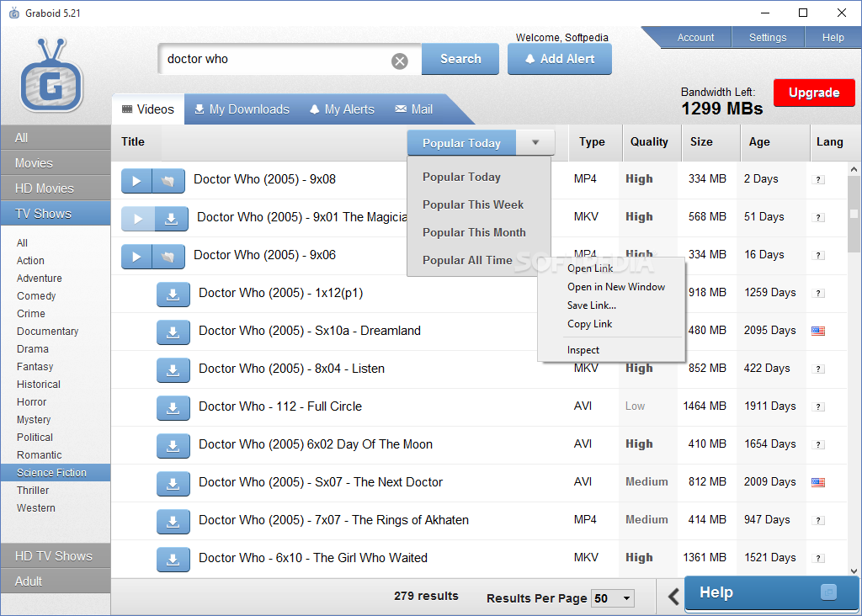The width and height of the screenshot is (862, 616).
Task: Download Doctor Who 9x01 The Magician episode
Action: coord(172,219)
